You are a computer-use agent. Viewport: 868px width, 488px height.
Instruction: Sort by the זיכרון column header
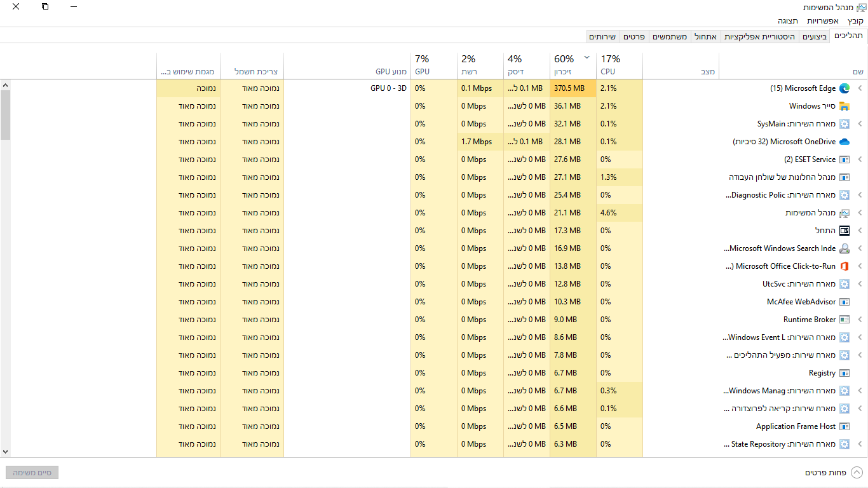click(x=573, y=65)
